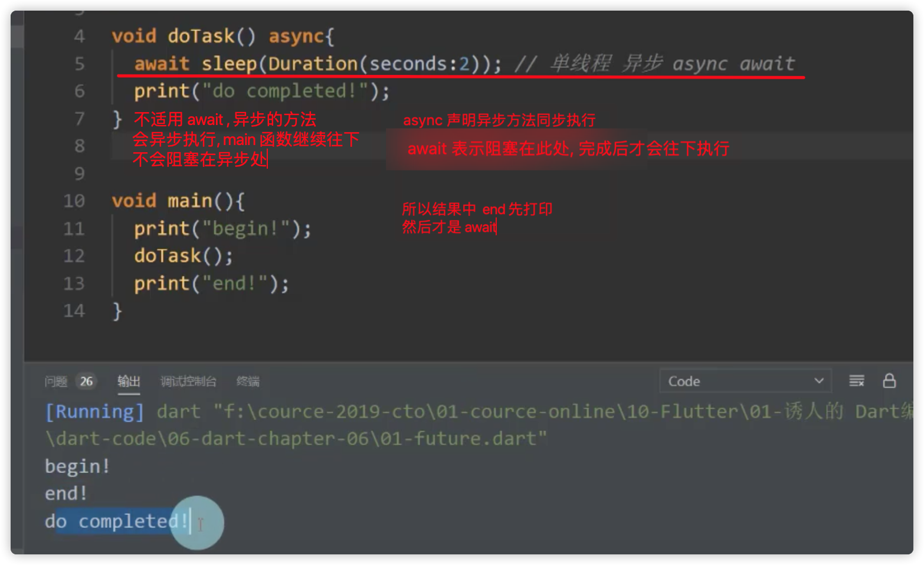
Task: Clear the output panel via lines icon
Action: pyautogui.click(x=856, y=381)
